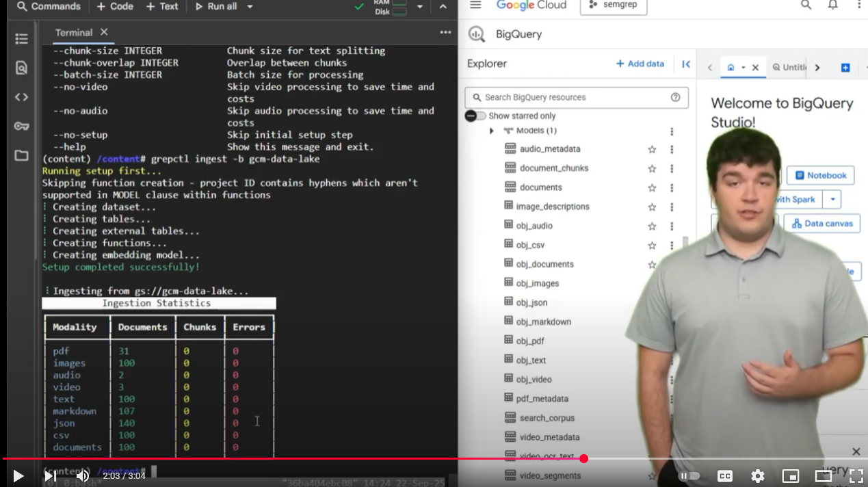Click Add data in Explorer
The height and width of the screenshot is (487, 868).
[x=640, y=64]
